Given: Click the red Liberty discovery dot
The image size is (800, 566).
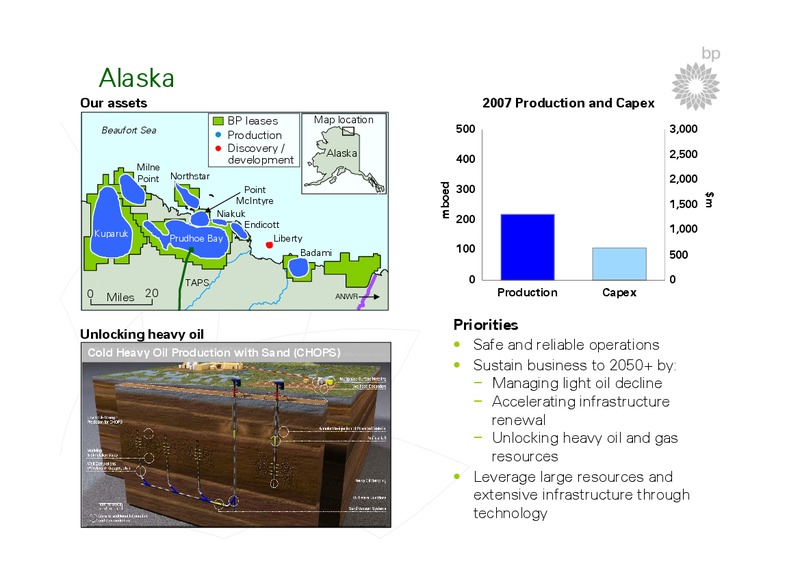Looking at the screenshot, I should (x=269, y=245).
